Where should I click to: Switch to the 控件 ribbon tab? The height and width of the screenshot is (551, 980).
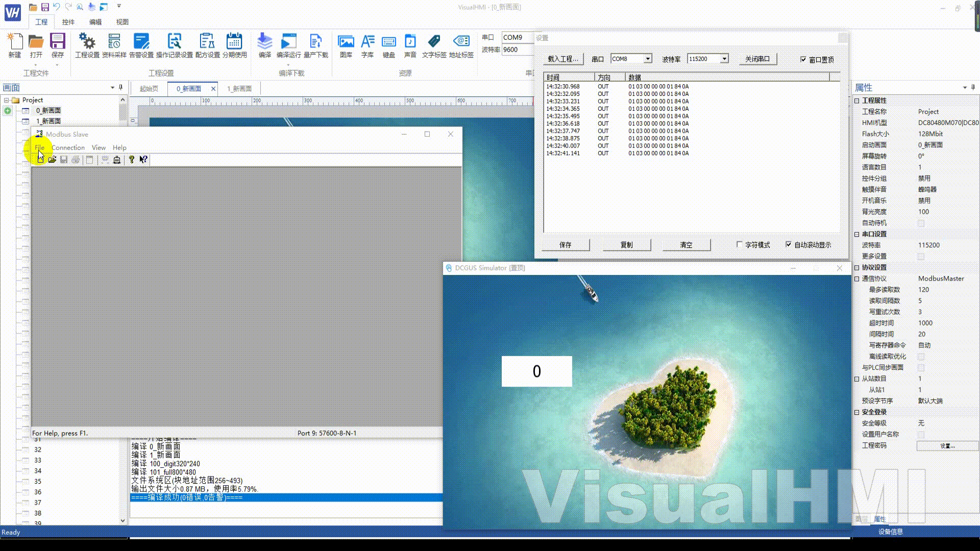pos(68,22)
